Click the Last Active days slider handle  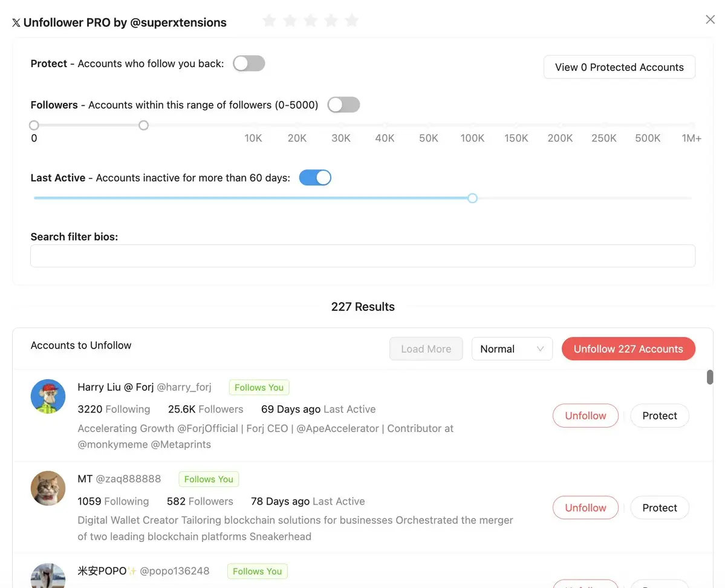(473, 198)
